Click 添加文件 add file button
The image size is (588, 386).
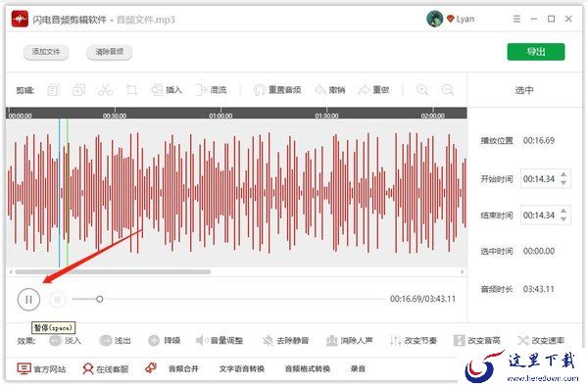pyautogui.click(x=46, y=52)
